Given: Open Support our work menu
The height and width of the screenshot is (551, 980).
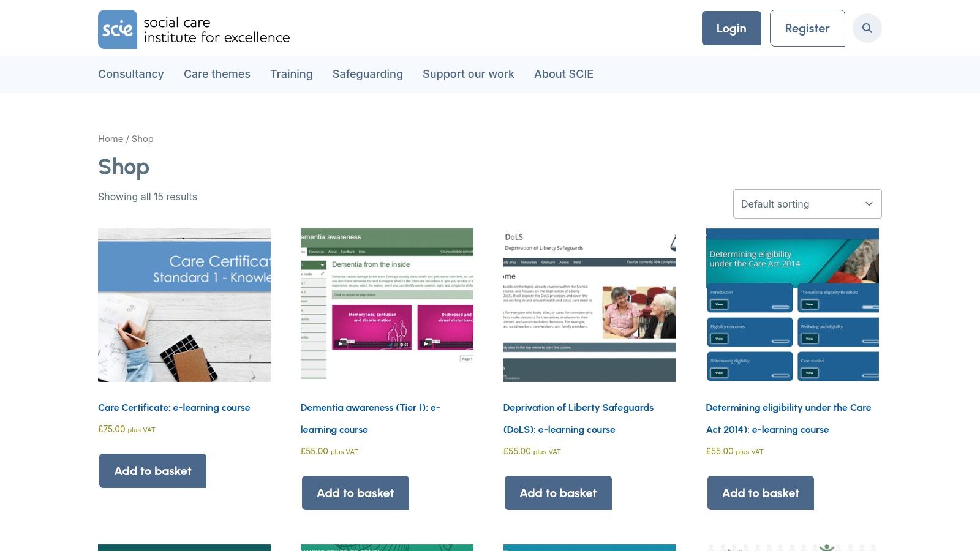Looking at the screenshot, I should tap(468, 74).
